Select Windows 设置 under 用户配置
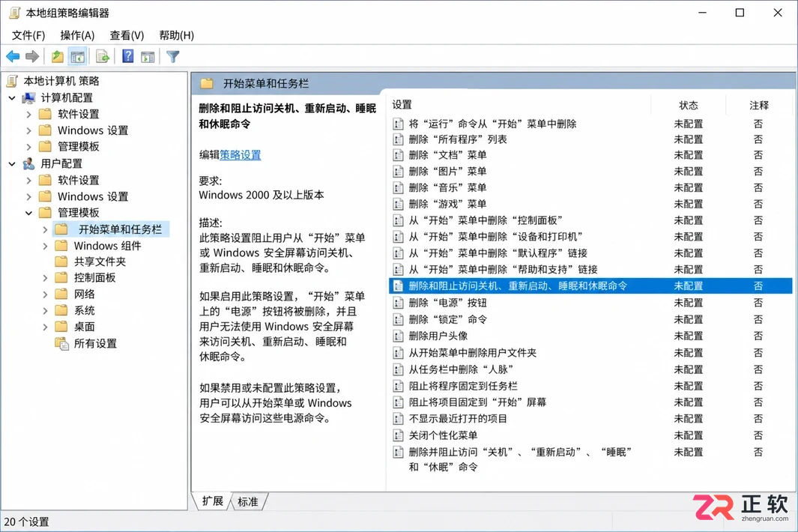The width and height of the screenshot is (798, 532). click(x=93, y=196)
